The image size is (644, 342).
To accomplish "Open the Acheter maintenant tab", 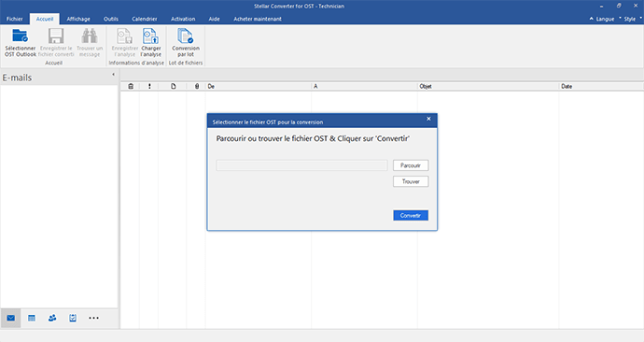I will point(258,19).
